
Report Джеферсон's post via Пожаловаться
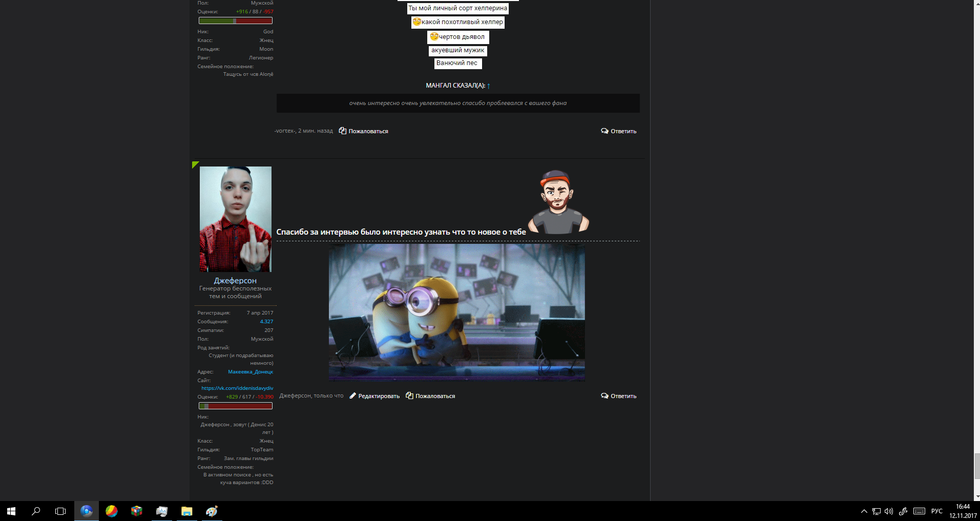tap(430, 396)
